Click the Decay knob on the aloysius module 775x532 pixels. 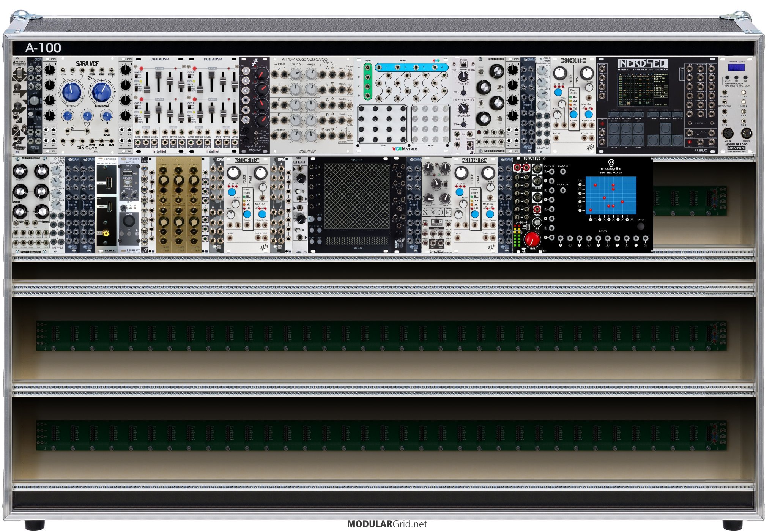[262, 105]
